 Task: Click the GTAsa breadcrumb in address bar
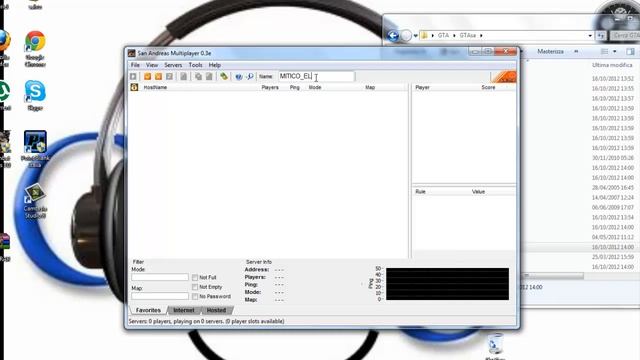[468, 36]
